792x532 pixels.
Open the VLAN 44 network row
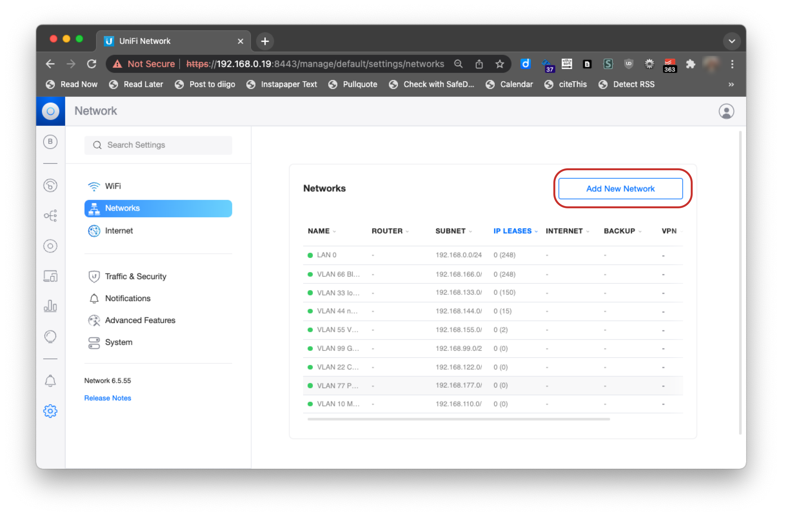[493, 311]
